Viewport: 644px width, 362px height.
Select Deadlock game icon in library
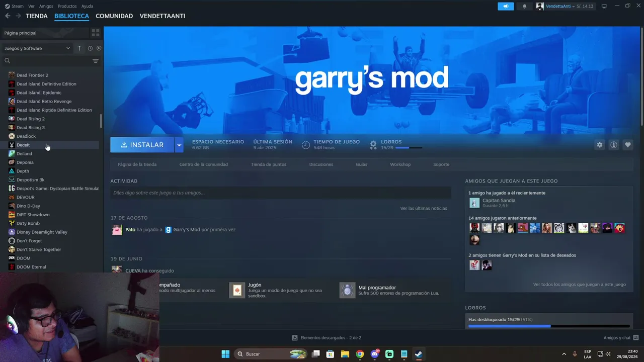12,136
